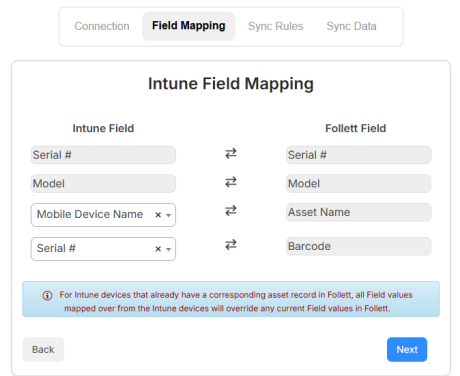Click the info icon in the override notice
The height and width of the screenshot is (376, 460).
47,296
